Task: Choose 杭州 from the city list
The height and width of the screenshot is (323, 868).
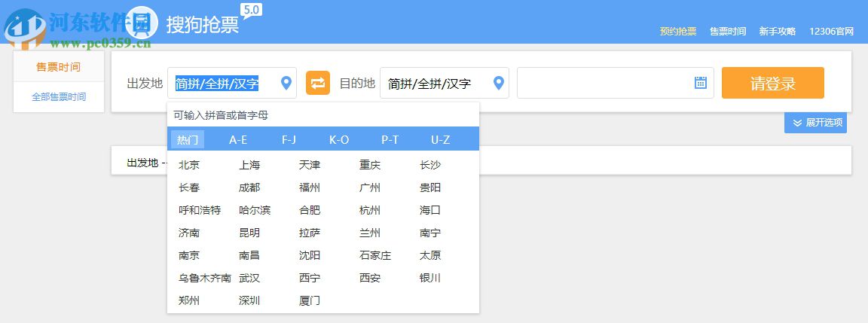Action: tap(370, 210)
